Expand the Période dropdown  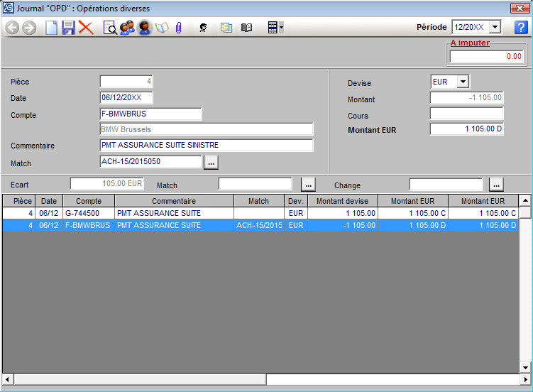click(495, 27)
